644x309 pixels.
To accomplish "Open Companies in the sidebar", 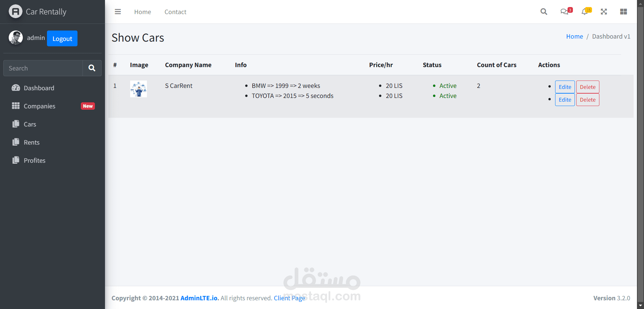I will [x=52, y=106].
